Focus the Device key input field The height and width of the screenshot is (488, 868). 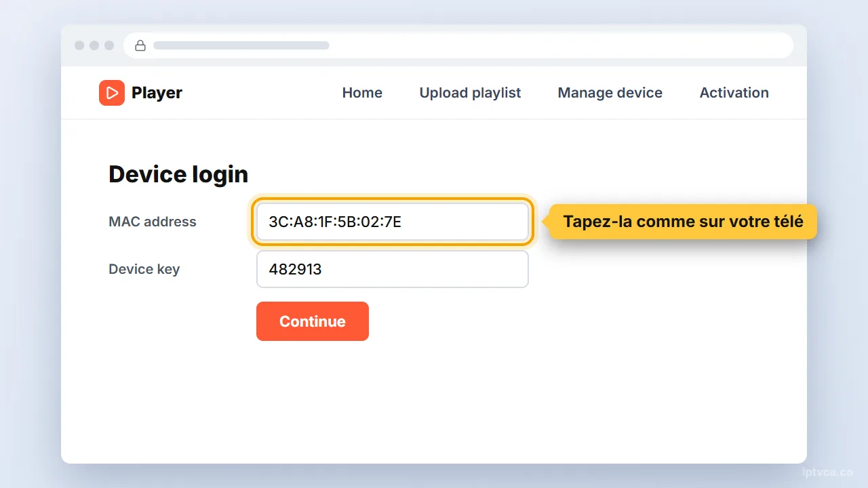pos(393,269)
